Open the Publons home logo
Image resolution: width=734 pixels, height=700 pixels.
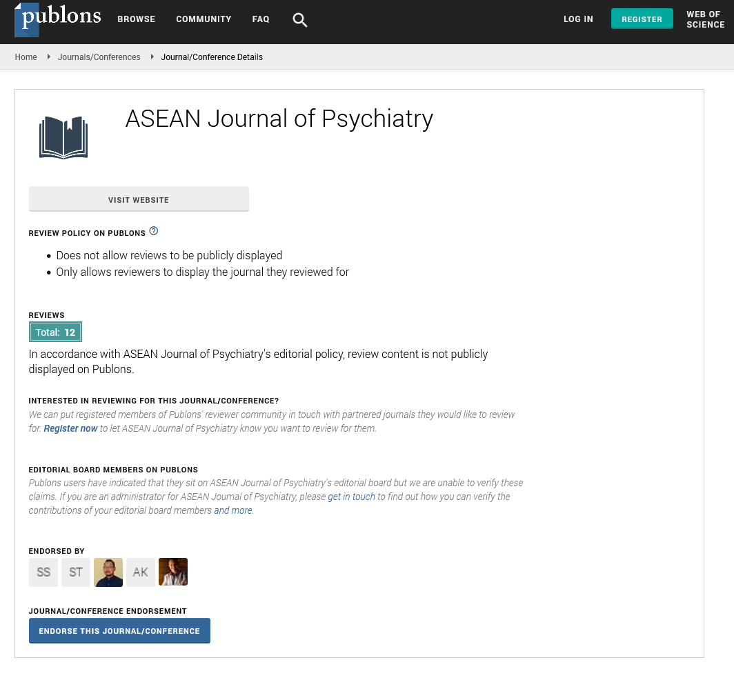57,19
